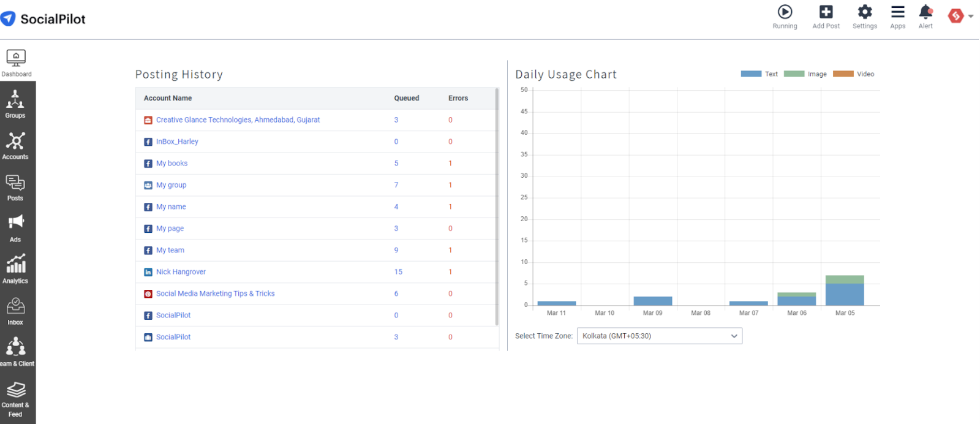Open the Running status icon

[x=785, y=12]
